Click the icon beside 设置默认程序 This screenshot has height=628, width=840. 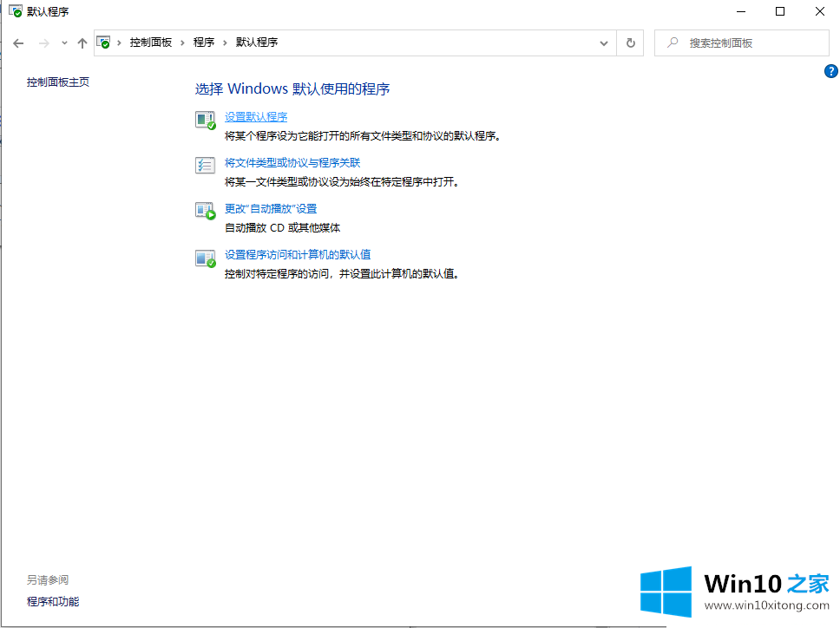tap(205, 120)
